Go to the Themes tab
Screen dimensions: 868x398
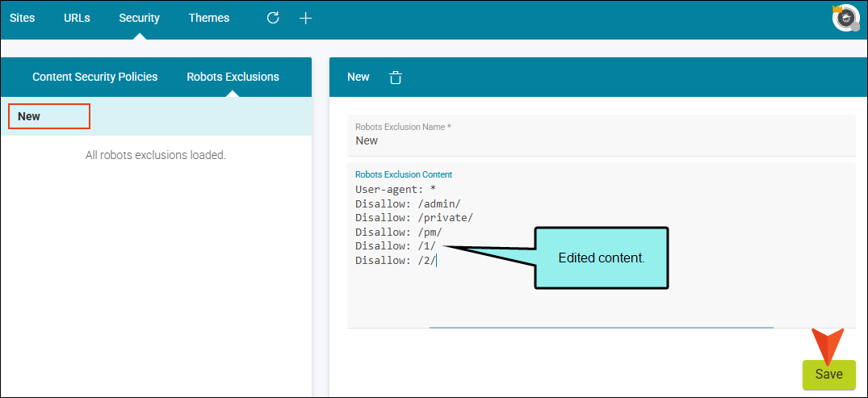208,18
